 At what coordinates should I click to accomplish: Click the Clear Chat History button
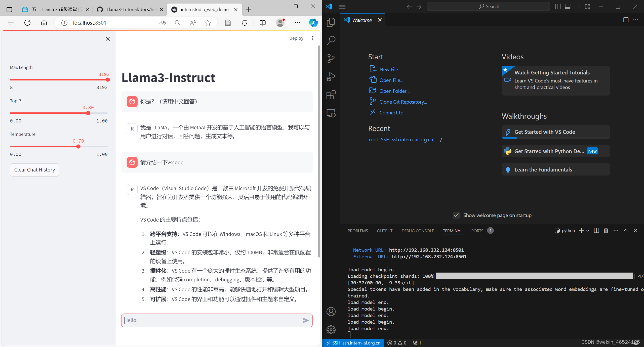tap(34, 170)
